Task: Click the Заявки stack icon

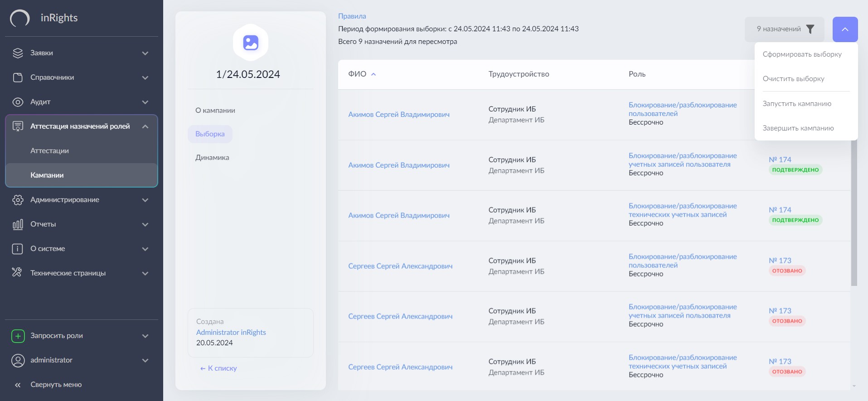Action: tap(18, 53)
